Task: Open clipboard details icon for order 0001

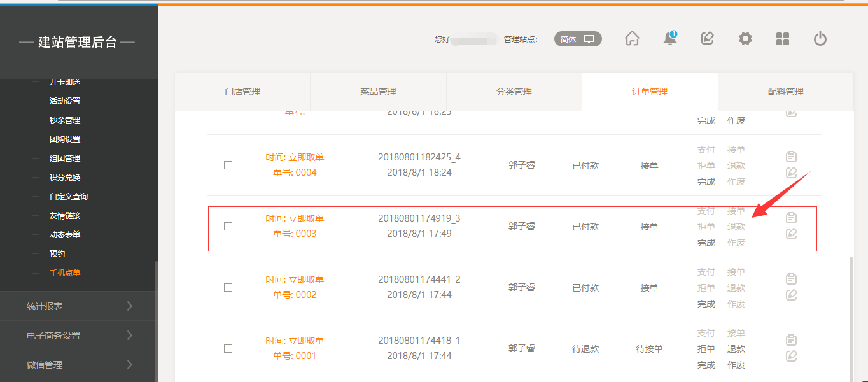Action: click(x=791, y=340)
